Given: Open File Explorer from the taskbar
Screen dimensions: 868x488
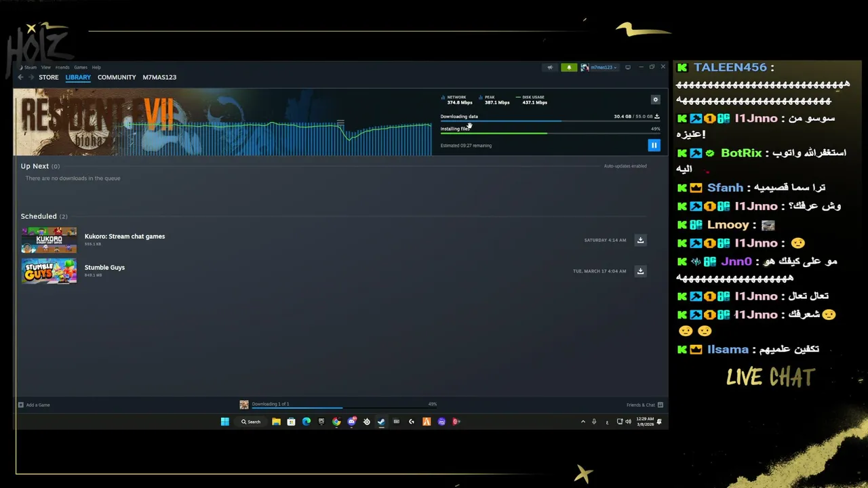Looking at the screenshot, I should [x=276, y=422].
